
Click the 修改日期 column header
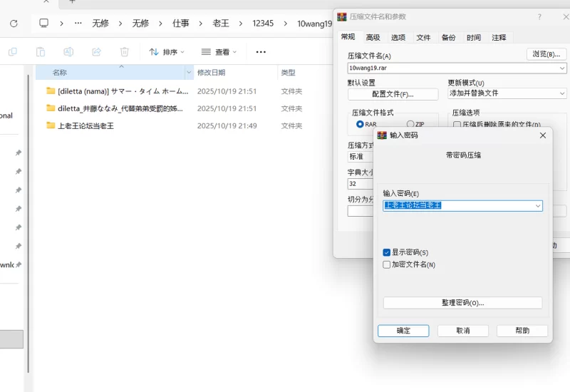click(x=236, y=73)
